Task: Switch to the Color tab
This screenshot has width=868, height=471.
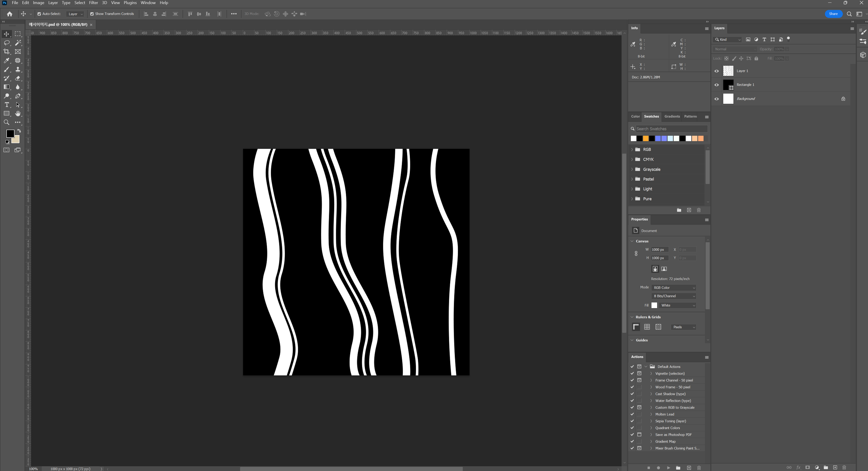Action: [635, 116]
